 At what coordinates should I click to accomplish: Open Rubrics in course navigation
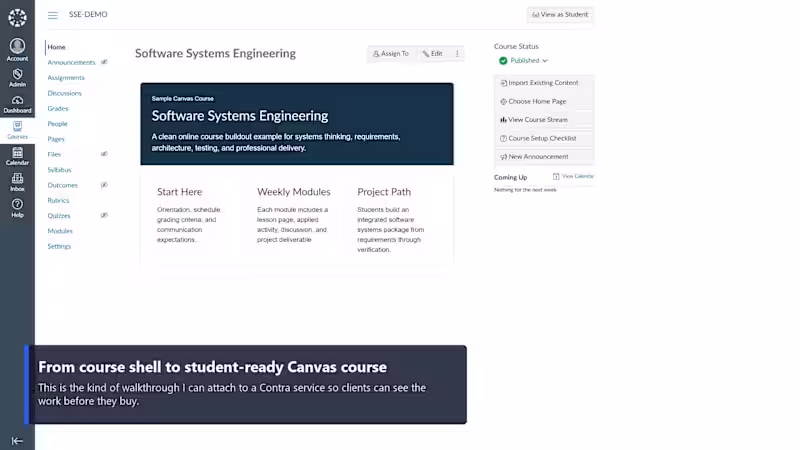[x=58, y=201]
